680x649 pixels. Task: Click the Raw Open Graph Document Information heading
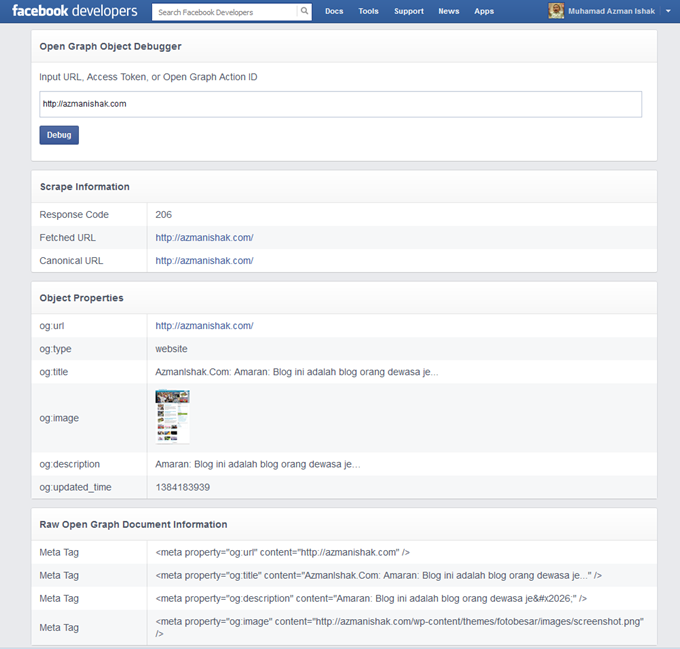[133, 525]
